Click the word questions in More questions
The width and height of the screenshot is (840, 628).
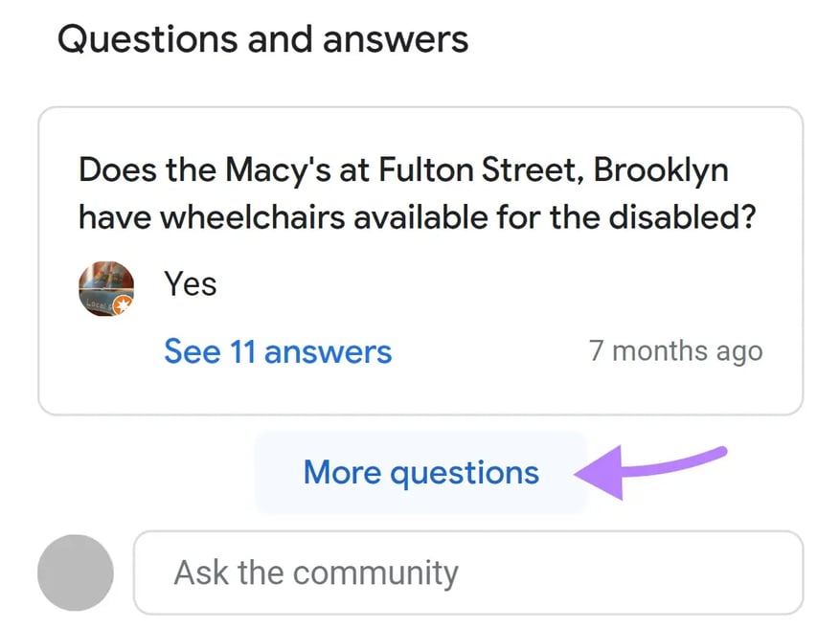tap(465, 474)
